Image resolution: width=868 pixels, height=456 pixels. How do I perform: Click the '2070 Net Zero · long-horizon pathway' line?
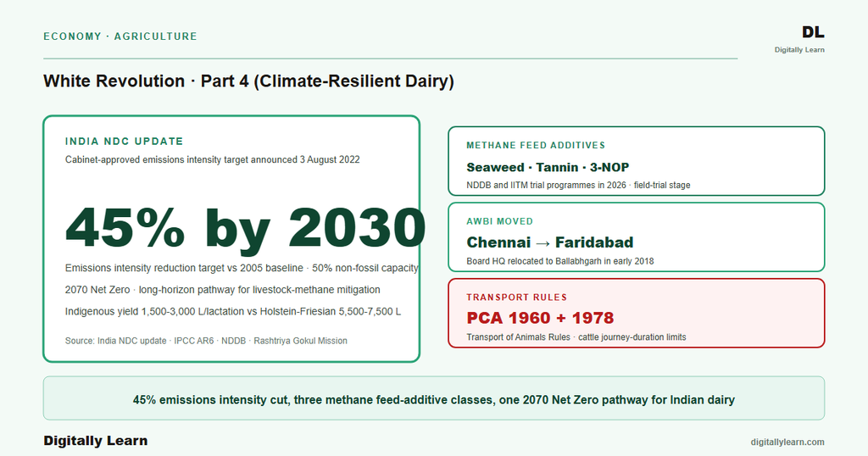click(223, 290)
